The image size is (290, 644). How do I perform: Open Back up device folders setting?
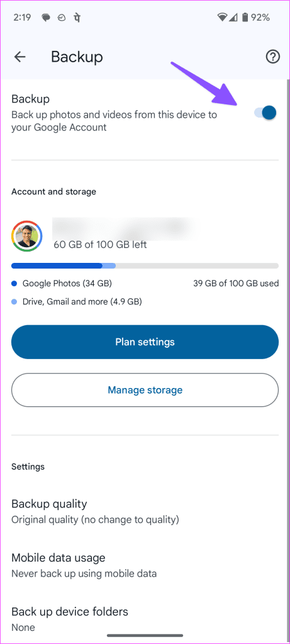tap(145, 619)
